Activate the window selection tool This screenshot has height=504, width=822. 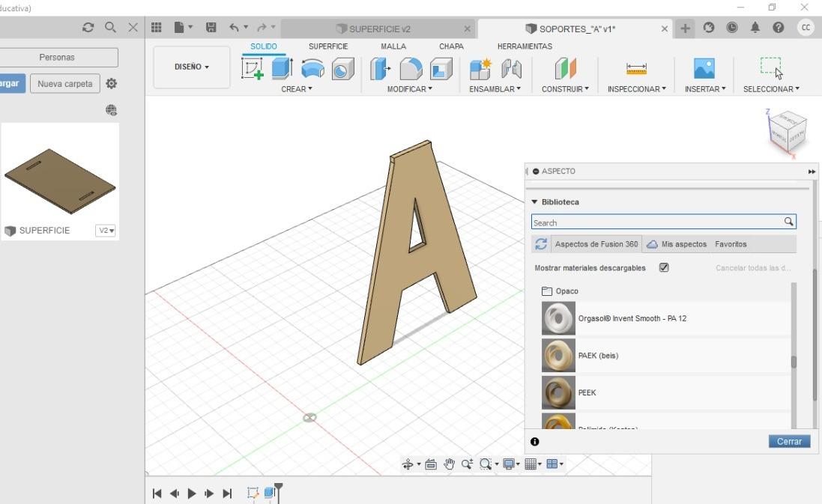pos(772,69)
